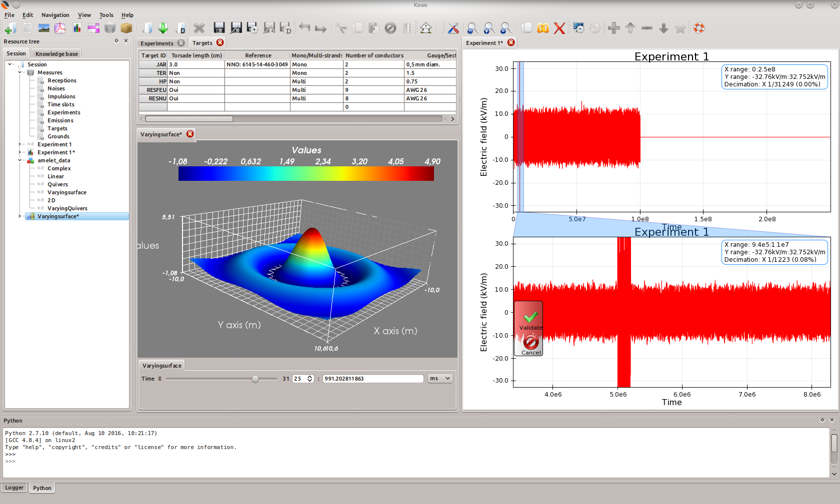This screenshot has height=504, width=840.
Task: Click the brown package box toolbar icon
Action: [x=126, y=28]
